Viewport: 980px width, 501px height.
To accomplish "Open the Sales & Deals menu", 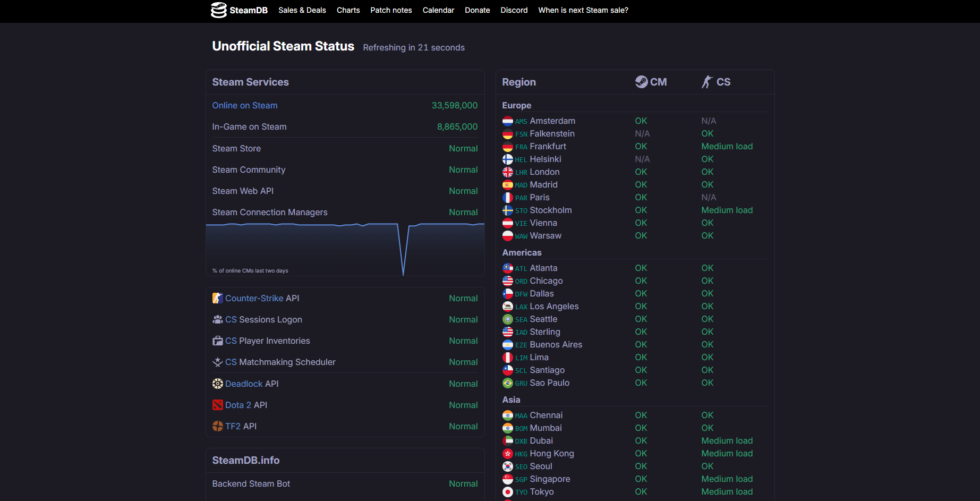I will 302,10.
